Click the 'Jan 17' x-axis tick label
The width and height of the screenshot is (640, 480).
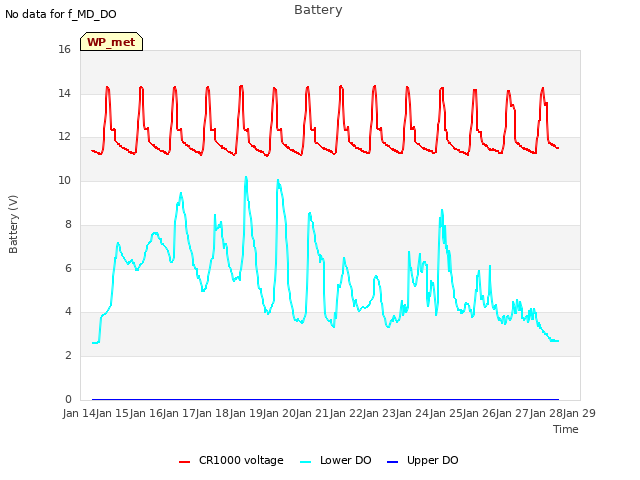pos(179,413)
